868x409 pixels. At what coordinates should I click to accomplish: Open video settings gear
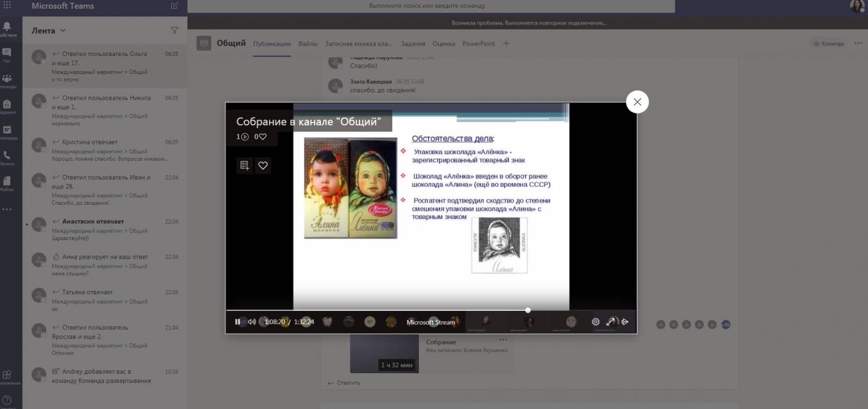[x=595, y=322]
